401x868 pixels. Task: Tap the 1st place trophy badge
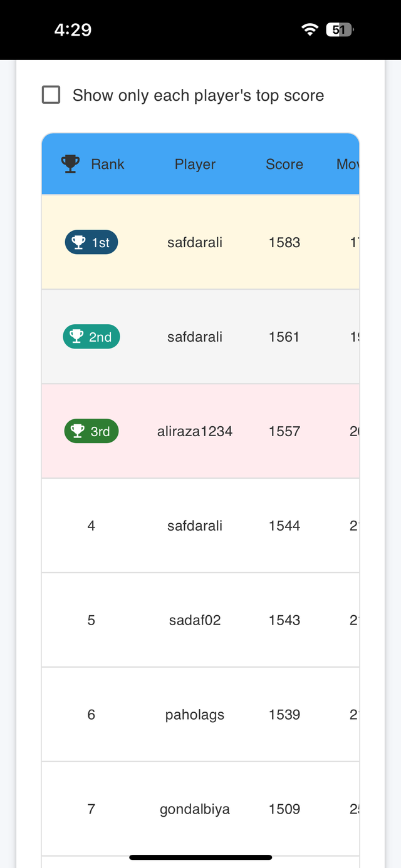tap(91, 243)
